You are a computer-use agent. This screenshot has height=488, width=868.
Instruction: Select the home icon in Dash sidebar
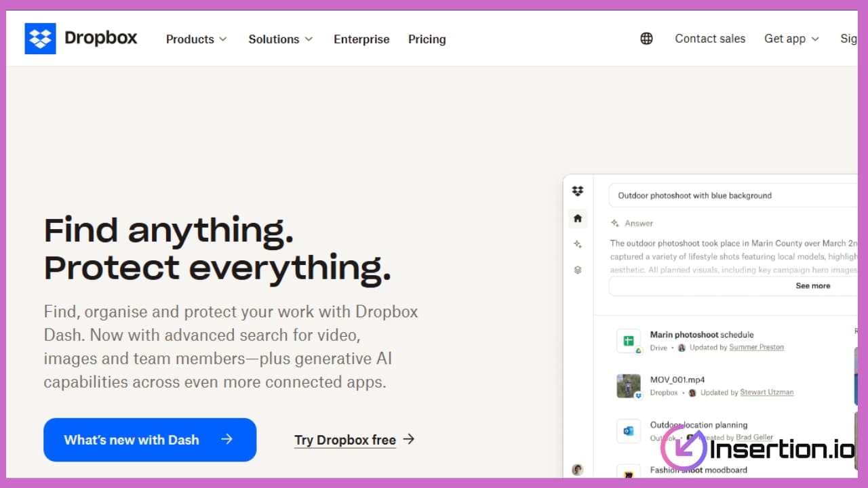pyautogui.click(x=578, y=218)
